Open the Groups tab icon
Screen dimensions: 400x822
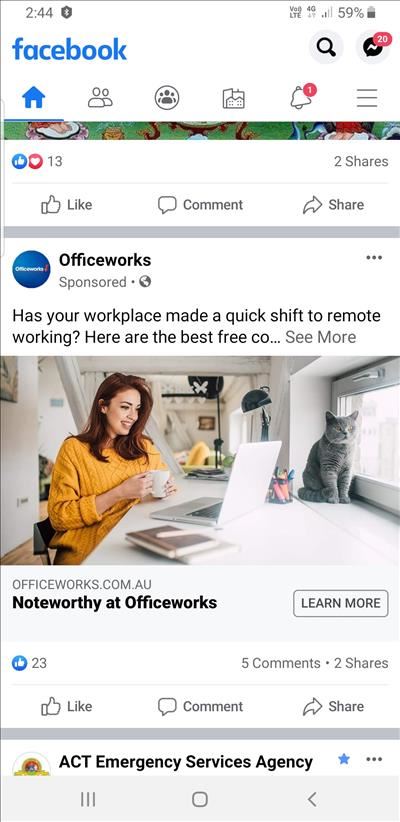(x=167, y=98)
